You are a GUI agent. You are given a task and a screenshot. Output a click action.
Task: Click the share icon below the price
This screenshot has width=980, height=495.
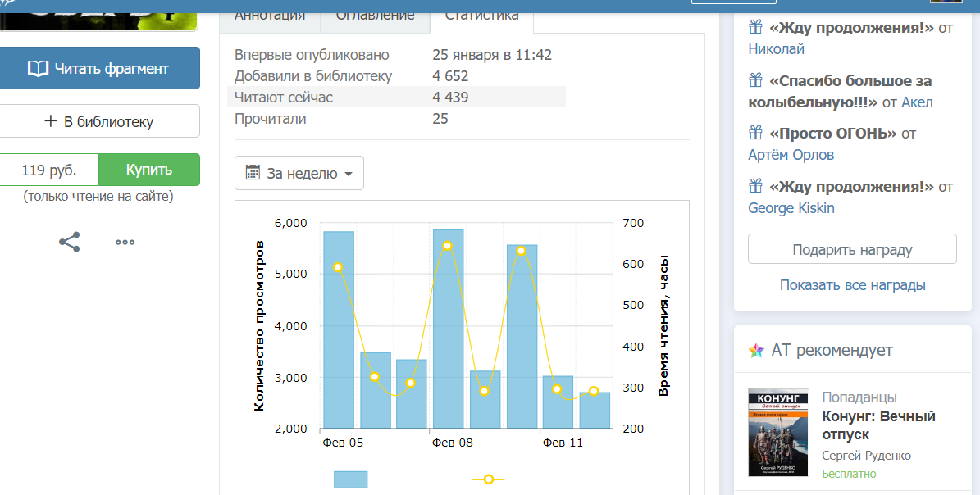[70, 242]
